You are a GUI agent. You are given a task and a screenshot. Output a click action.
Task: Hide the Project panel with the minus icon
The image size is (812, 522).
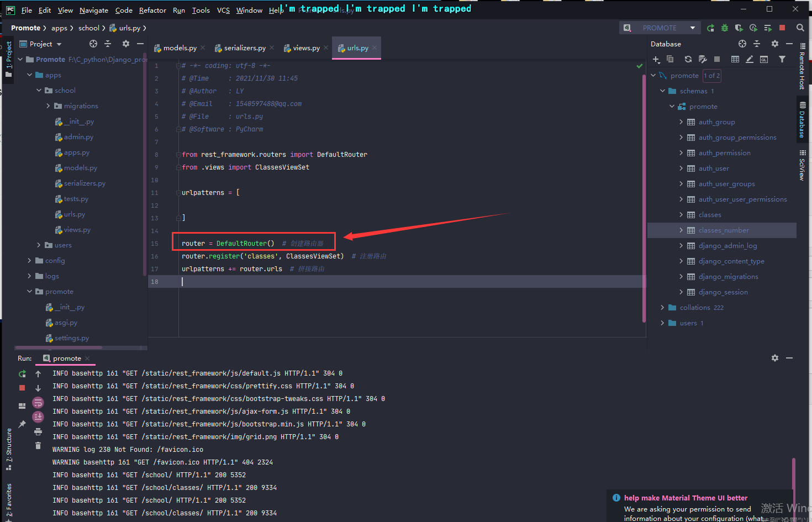140,44
